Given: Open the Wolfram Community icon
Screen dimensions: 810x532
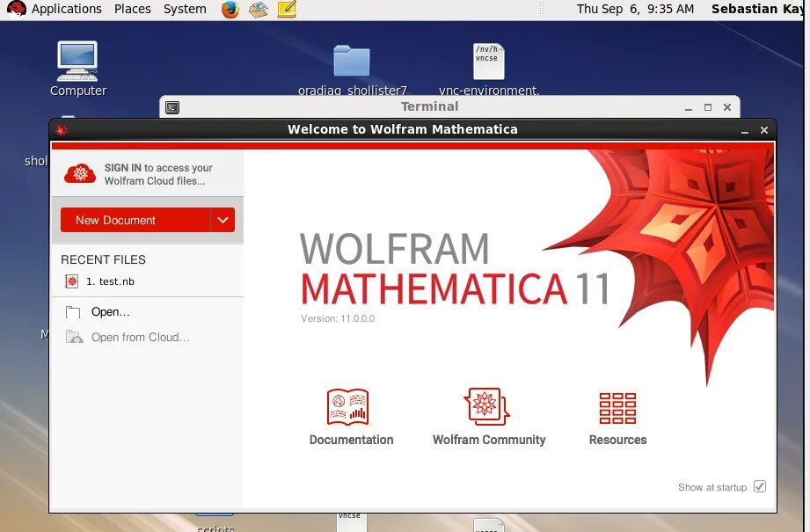Looking at the screenshot, I should pos(486,406).
